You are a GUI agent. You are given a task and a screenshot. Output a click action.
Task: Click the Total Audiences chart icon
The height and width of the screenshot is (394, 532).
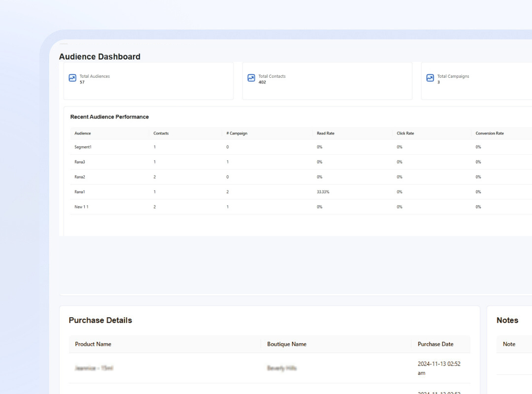coord(72,78)
